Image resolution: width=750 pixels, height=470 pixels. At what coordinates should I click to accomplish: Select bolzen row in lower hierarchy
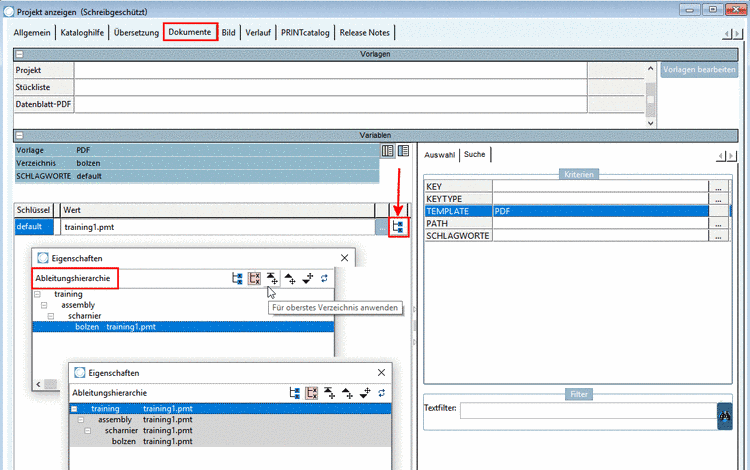click(x=230, y=442)
